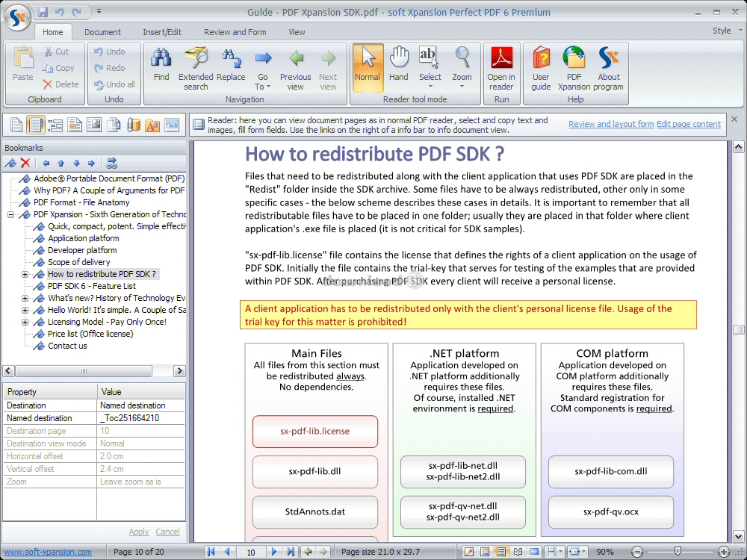
Task: Delete bookmark using red X icon
Action: [x=25, y=164]
